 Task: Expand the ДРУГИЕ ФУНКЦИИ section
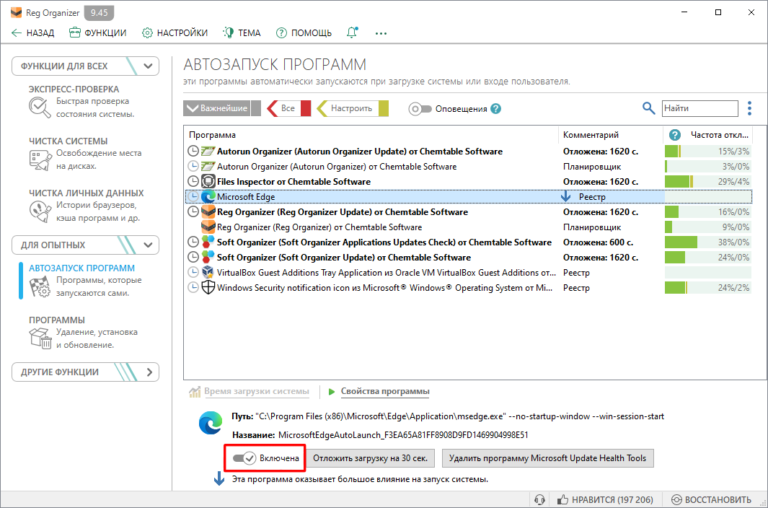click(148, 372)
